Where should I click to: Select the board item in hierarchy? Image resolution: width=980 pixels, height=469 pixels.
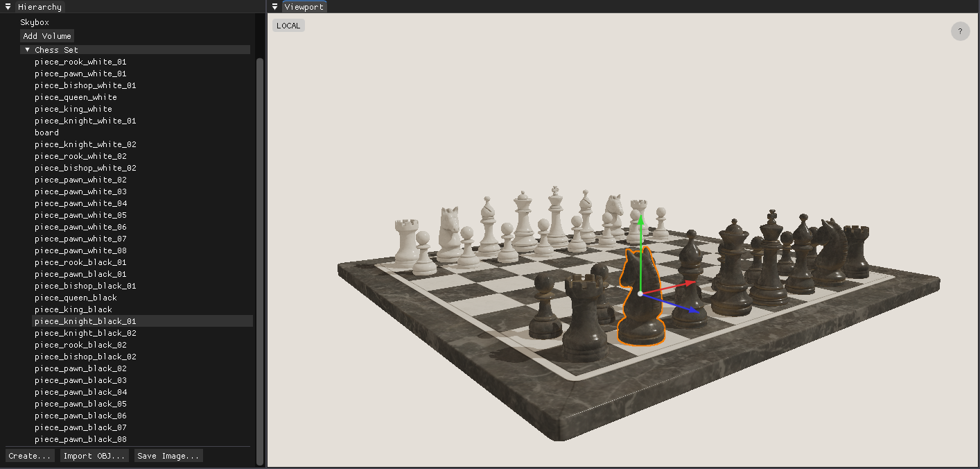[x=46, y=133]
